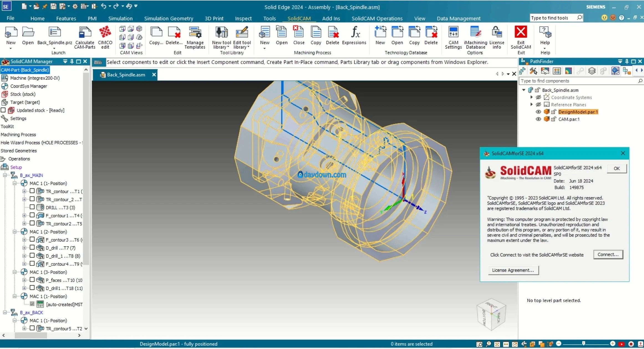Viewport: 644px width, 349px height.
Task: Show Coordinate Systems via its eye icon
Action: coord(538,97)
